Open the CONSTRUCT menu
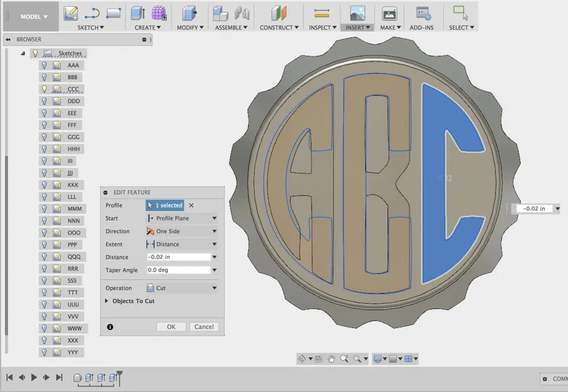568x392 pixels. [x=278, y=28]
